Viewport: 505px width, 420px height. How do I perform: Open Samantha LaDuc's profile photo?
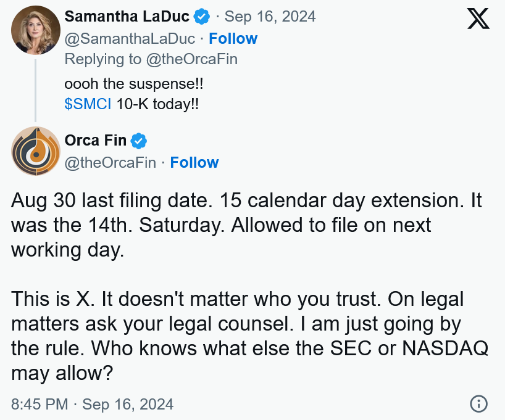coord(36,30)
